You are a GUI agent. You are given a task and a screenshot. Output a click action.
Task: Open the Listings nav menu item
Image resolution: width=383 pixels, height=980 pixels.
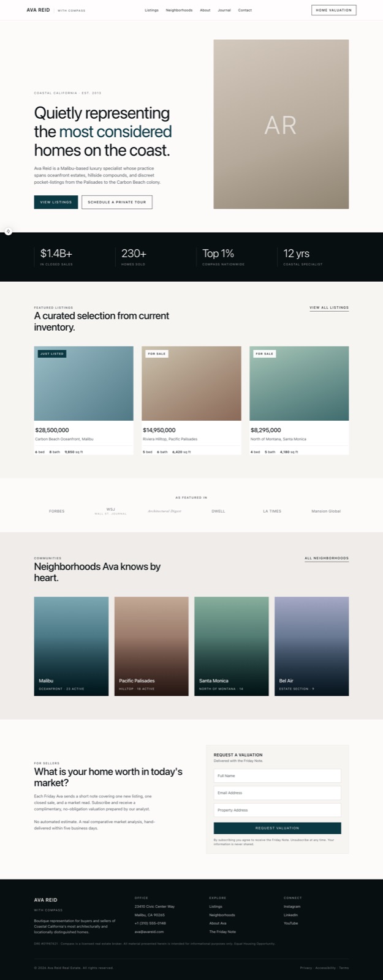151,10
